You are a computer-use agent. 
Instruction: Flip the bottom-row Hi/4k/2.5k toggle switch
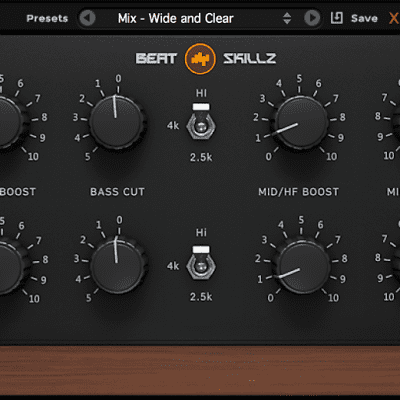pos(201,263)
